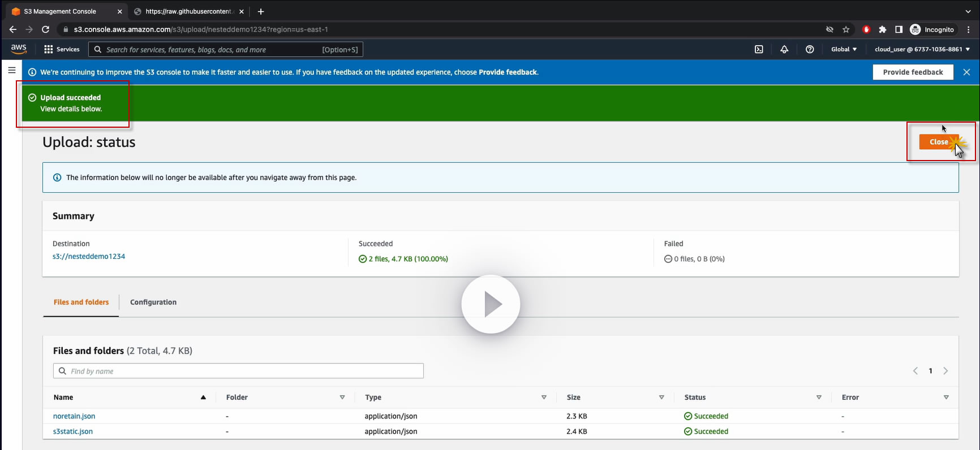
Task: Open the AWS help question mark icon
Action: coord(810,49)
